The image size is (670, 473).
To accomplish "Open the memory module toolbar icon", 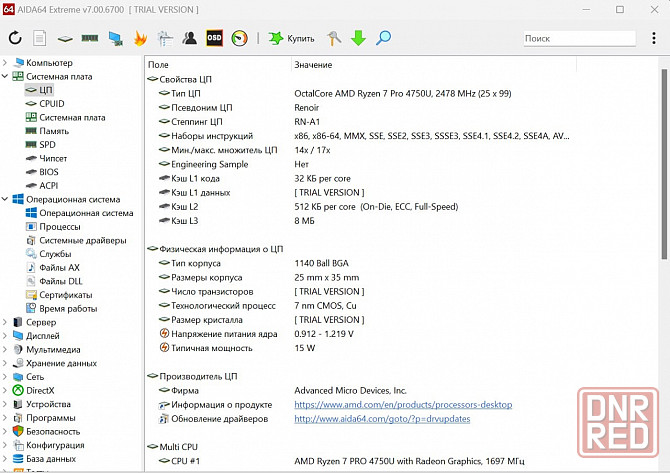I will (90, 39).
